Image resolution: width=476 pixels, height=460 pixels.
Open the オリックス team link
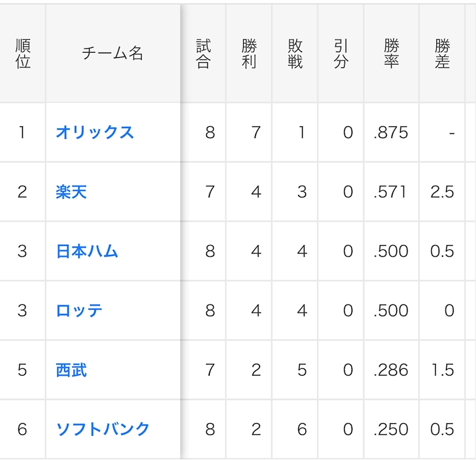(95, 133)
